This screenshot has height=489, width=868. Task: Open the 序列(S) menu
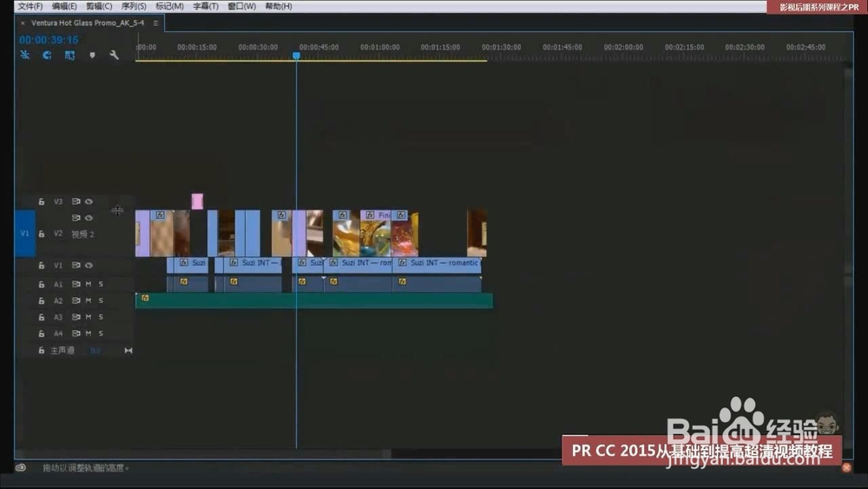coord(134,6)
